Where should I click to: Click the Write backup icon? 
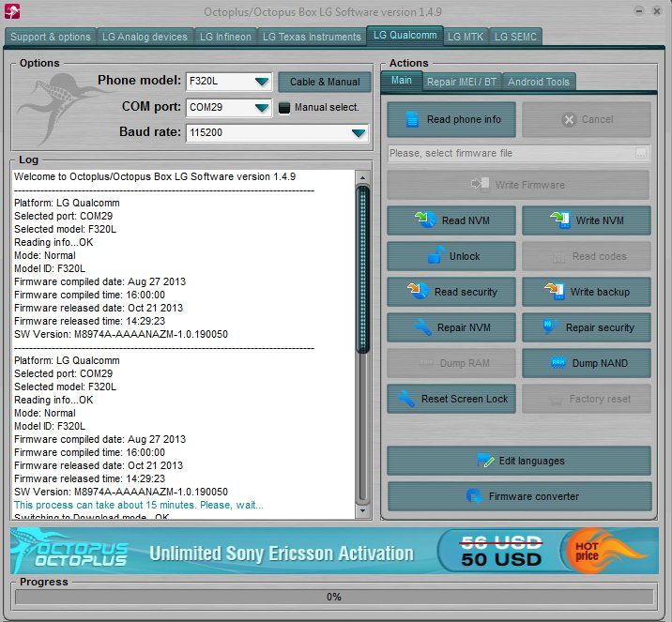coord(554,291)
